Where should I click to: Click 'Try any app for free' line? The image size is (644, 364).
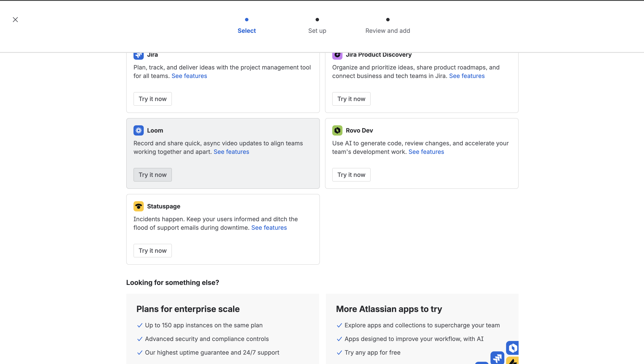click(372, 352)
